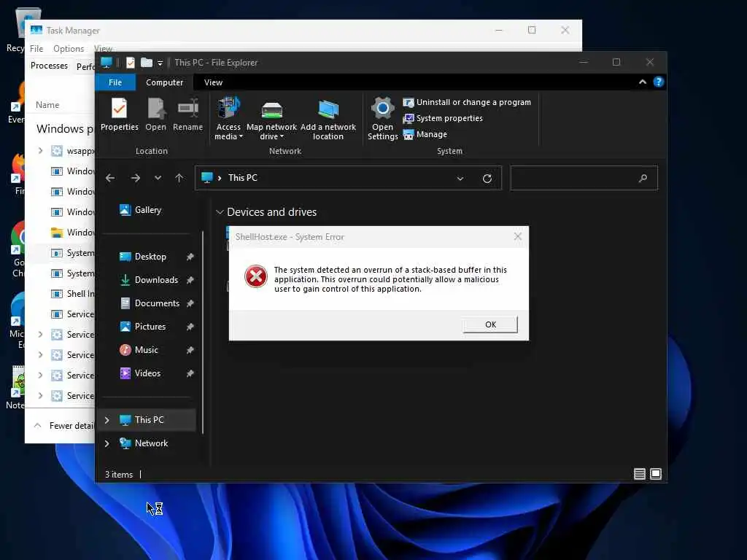Unpin Downloads using its pin icon

[x=190, y=280]
